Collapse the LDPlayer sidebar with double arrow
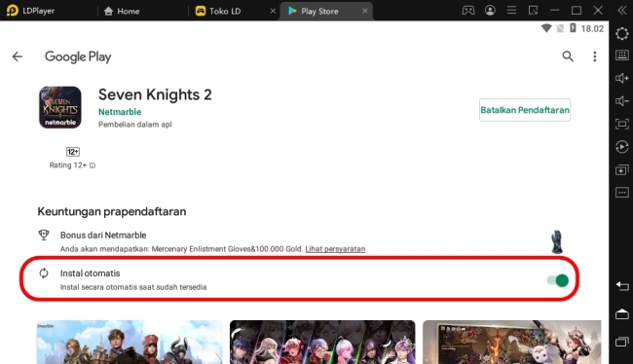Screen dimensions: 633x364 (622, 10)
